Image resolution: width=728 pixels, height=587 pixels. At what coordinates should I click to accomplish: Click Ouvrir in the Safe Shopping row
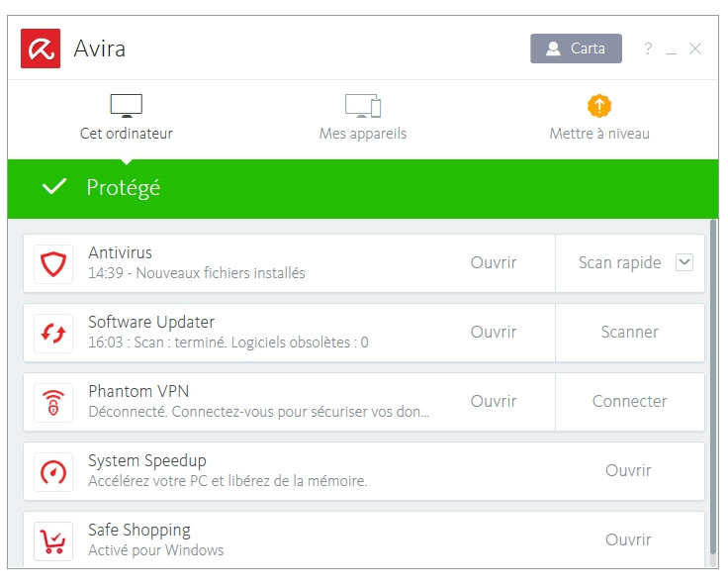(x=628, y=540)
